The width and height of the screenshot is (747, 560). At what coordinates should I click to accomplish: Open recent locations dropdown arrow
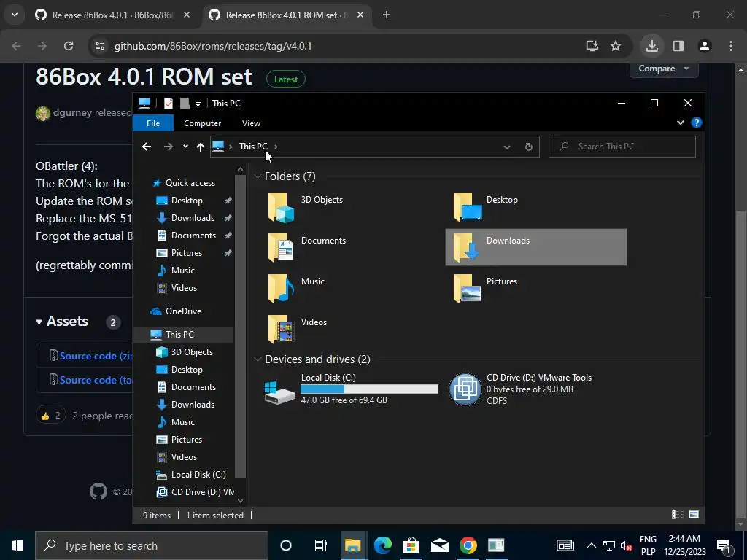tap(185, 147)
